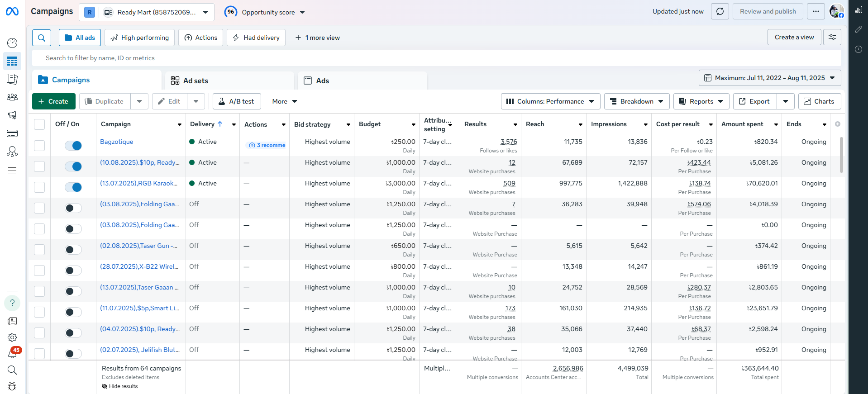Open the column settings sliders icon

[x=832, y=38]
